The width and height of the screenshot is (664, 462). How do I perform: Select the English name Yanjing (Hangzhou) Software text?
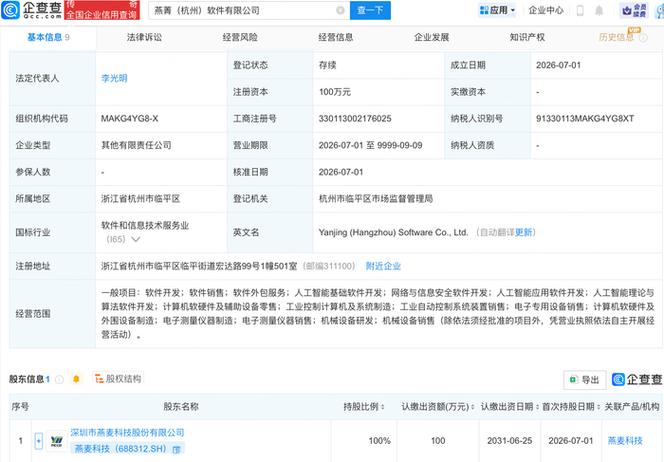tap(393, 232)
